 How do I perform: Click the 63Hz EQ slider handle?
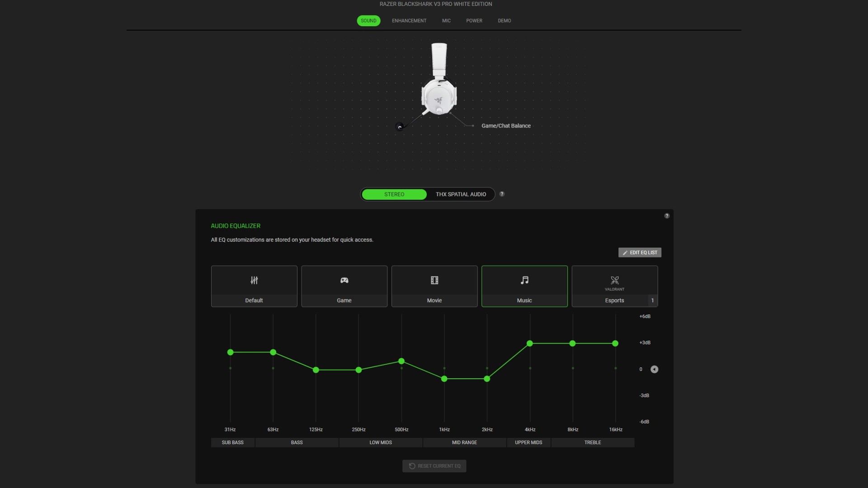(x=273, y=352)
